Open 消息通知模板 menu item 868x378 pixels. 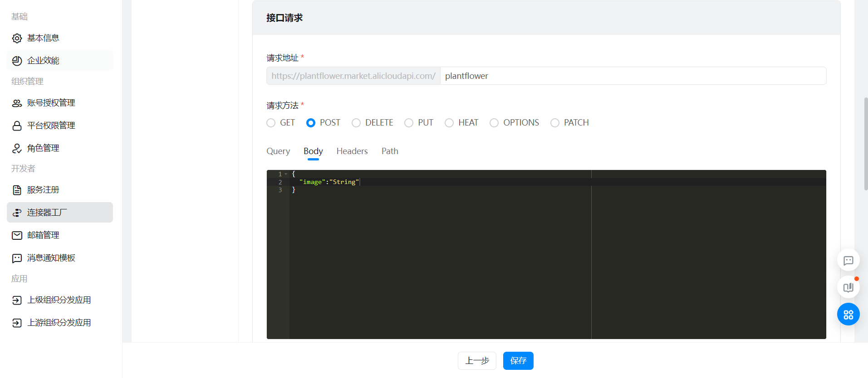[60, 258]
